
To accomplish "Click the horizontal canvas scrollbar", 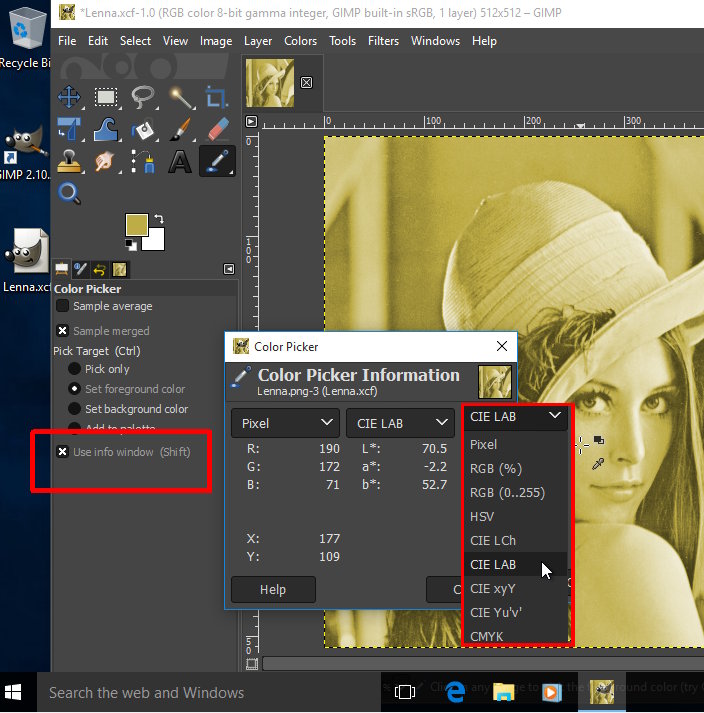I will click(483, 664).
